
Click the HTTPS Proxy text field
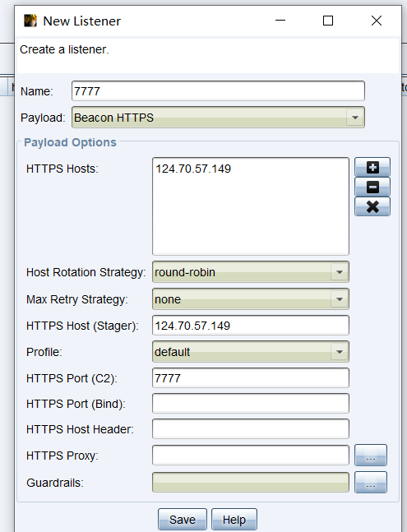(x=251, y=455)
